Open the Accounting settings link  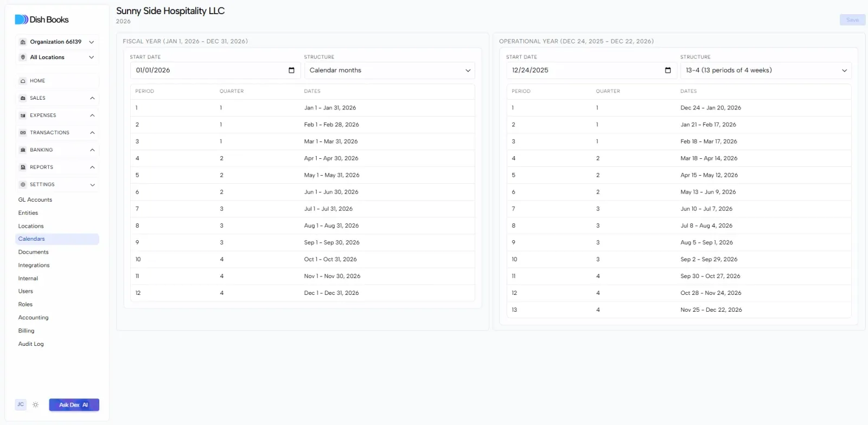pos(33,318)
